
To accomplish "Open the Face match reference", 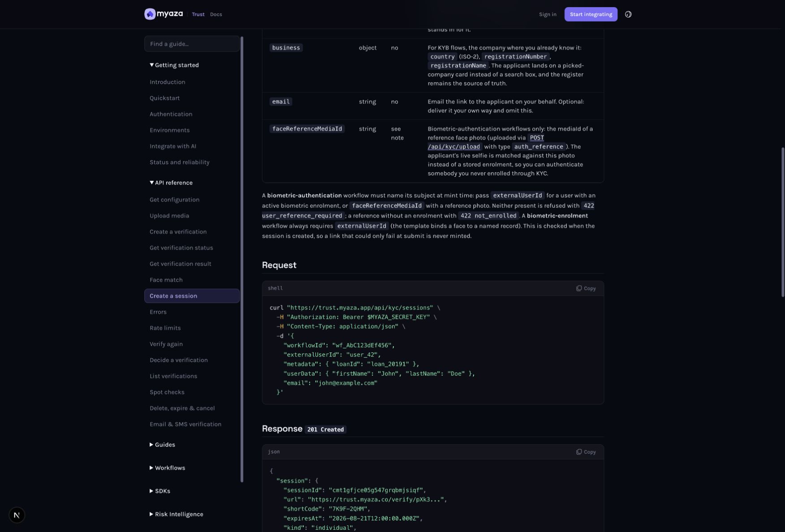I will (x=166, y=280).
